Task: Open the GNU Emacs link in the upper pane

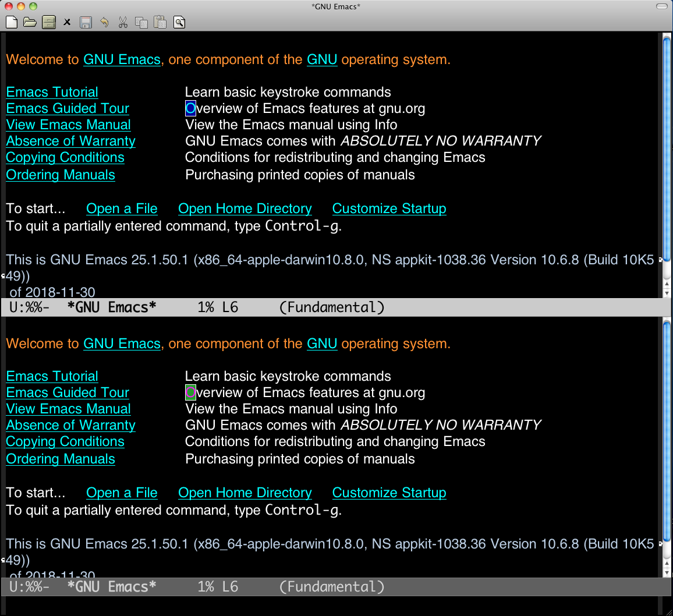Action: 122,59
